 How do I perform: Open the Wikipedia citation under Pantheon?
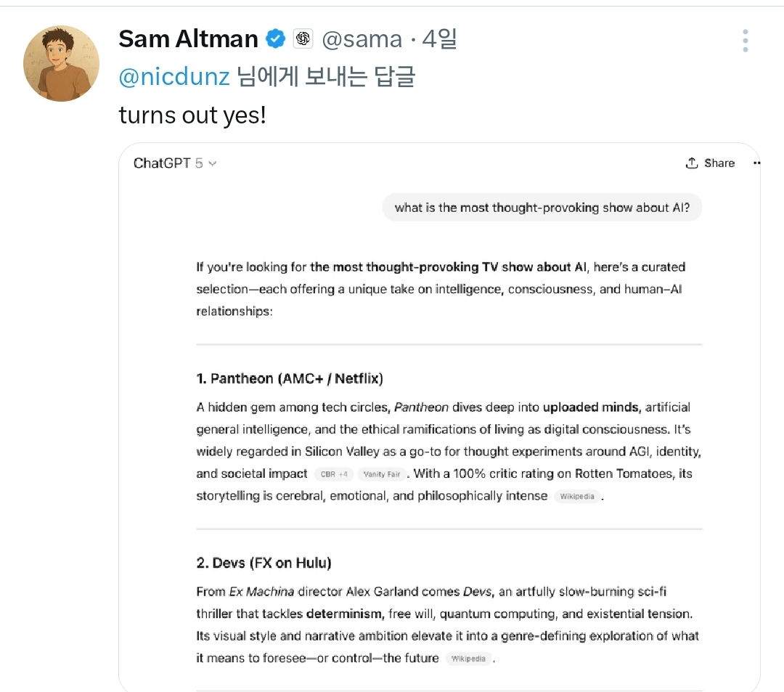tap(577, 497)
